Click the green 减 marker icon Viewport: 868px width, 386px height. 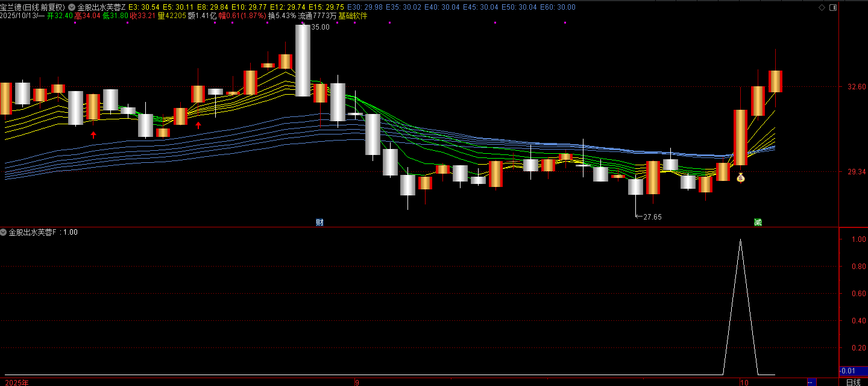(758, 222)
